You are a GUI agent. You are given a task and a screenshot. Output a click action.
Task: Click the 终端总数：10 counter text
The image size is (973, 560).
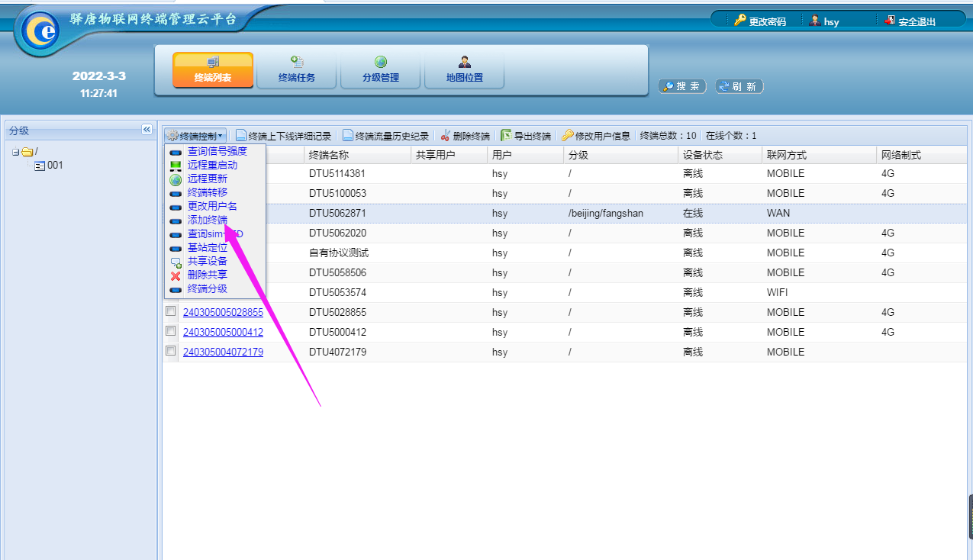point(668,136)
